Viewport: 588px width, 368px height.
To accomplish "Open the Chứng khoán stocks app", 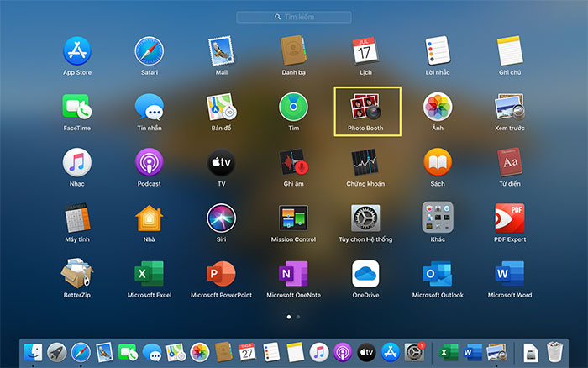I will pyautogui.click(x=365, y=162).
